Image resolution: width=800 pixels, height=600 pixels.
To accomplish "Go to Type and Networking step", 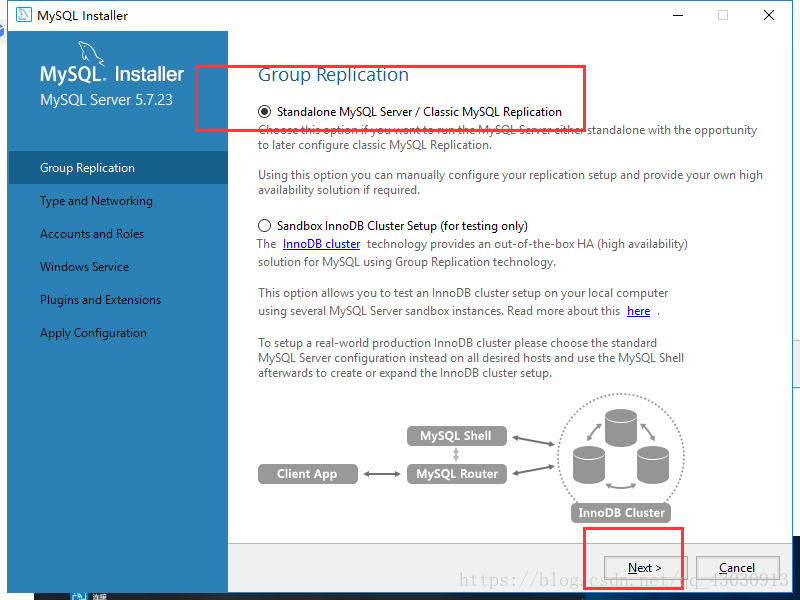I will [x=96, y=201].
